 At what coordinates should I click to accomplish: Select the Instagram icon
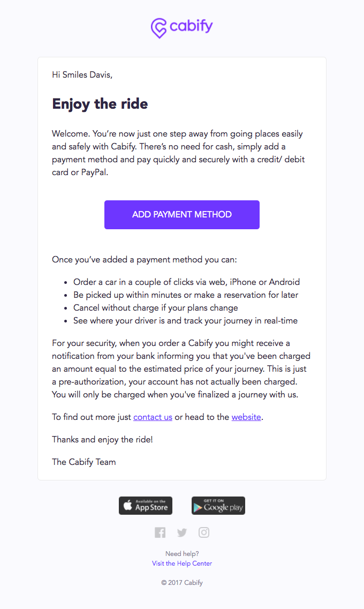204,532
